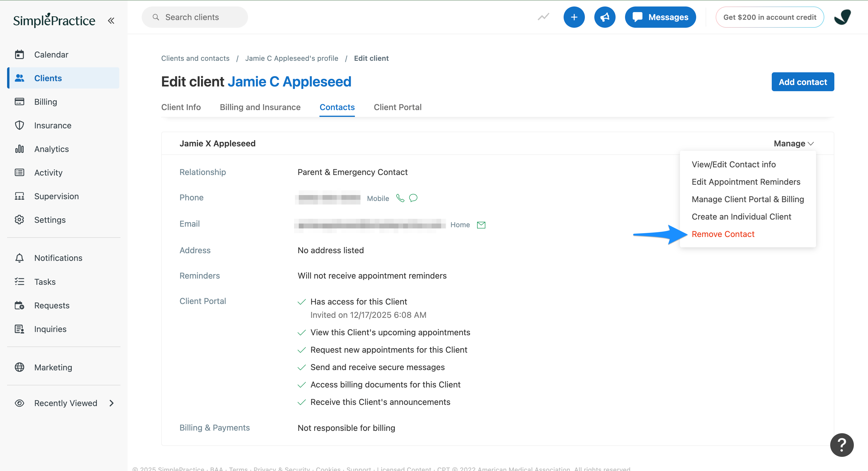Click Get $200 in account credit
This screenshot has height=471, width=868.
[x=770, y=17]
